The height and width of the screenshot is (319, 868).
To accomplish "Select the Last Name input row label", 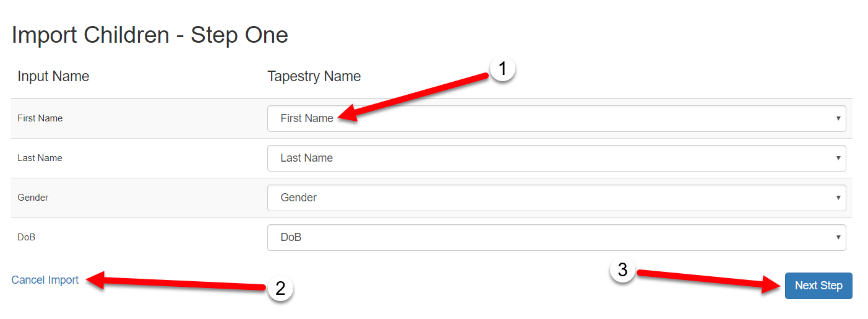I will tap(40, 158).
